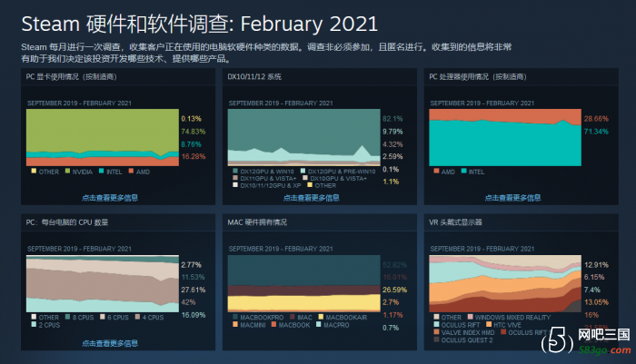Click the 4 CPUS legend swatch
This screenshot has height=364, width=636.
137,316
